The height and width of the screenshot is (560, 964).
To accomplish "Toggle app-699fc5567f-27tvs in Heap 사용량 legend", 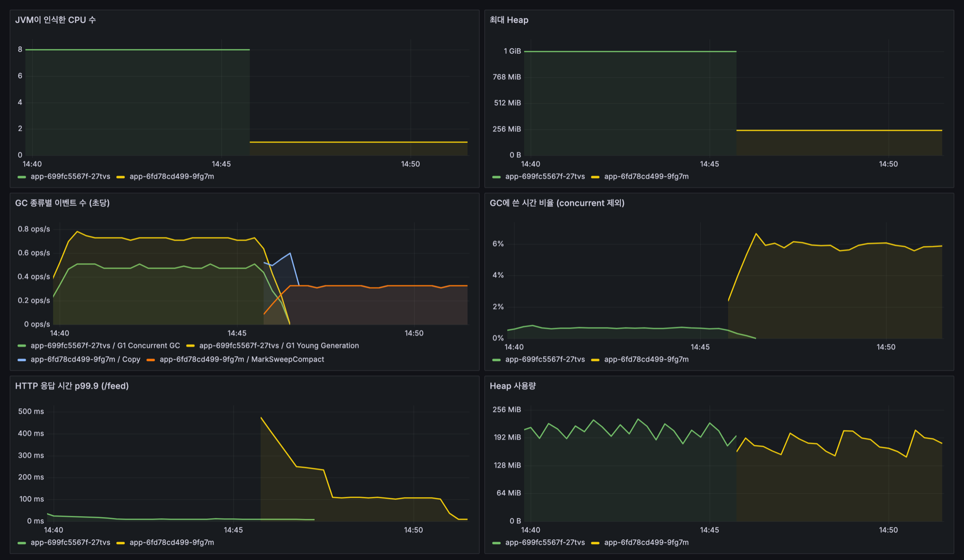I will point(545,543).
